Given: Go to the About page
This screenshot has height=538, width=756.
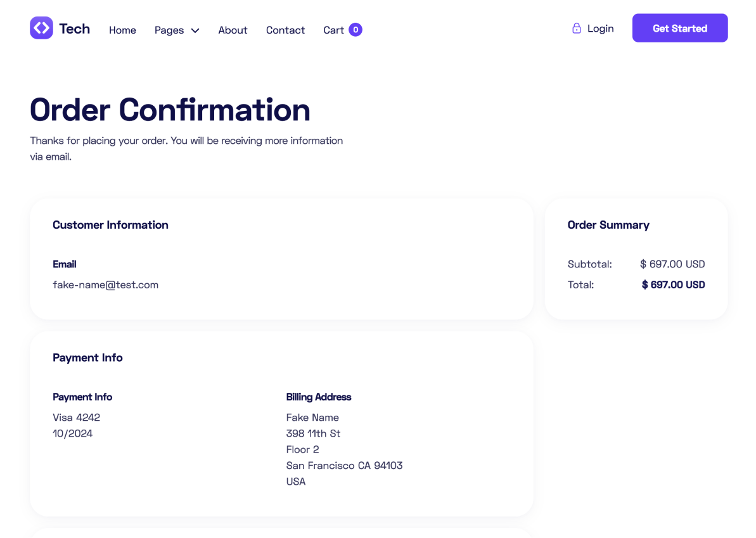Looking at the screenshot, I should click(x=233, y=30).
